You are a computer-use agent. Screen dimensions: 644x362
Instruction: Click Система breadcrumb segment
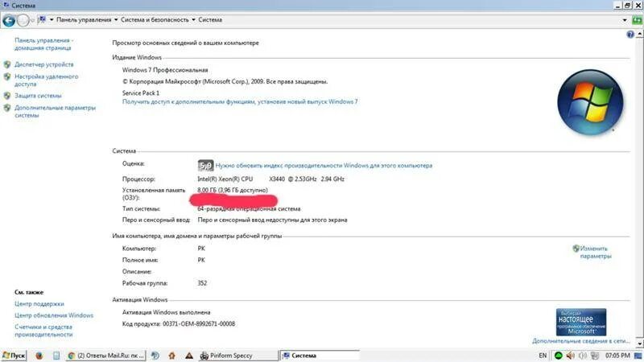(x=210, y=19)
